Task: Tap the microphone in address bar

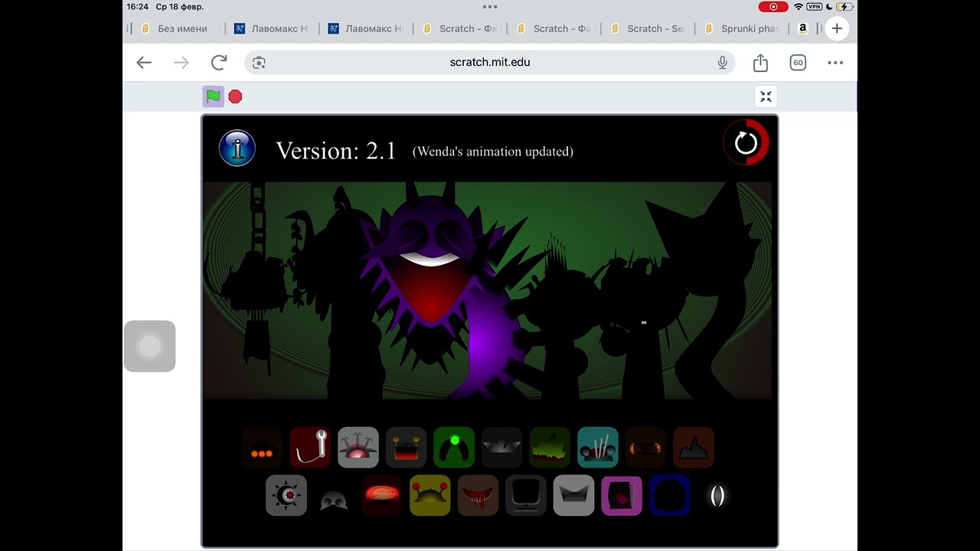Action: 722,63
